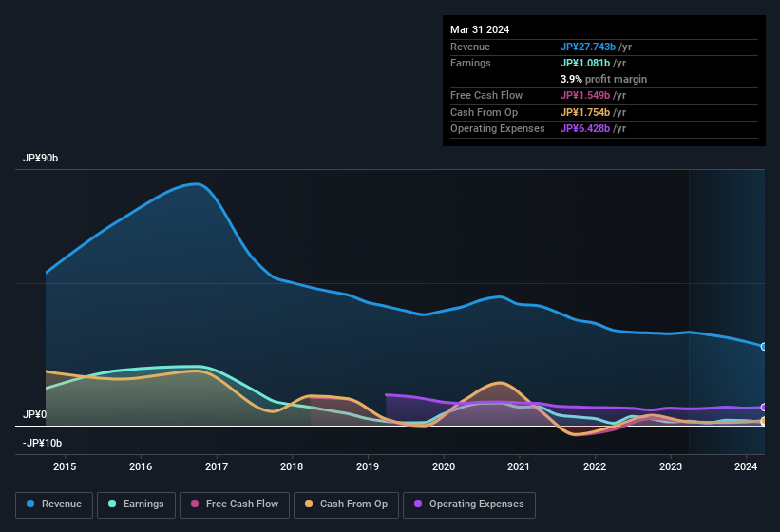Click the JP¥0 y-axis label
This screenshot has height=532, width=780.
click(x=34, y=414)
